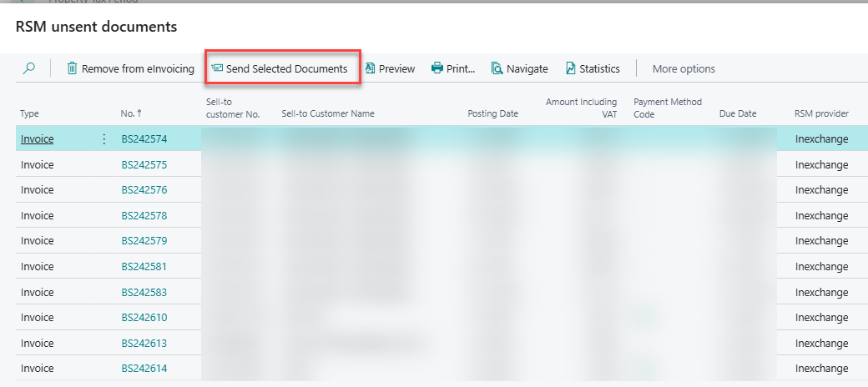
Task: Click the printer icon
Action: [x=437, y=68]
